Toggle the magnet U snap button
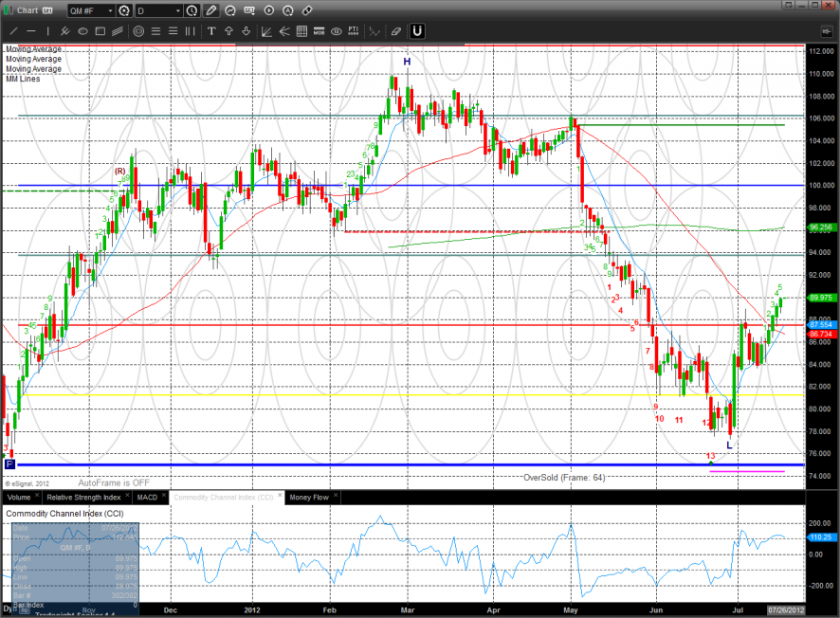840x618 pixels. (x=416, y=31)
